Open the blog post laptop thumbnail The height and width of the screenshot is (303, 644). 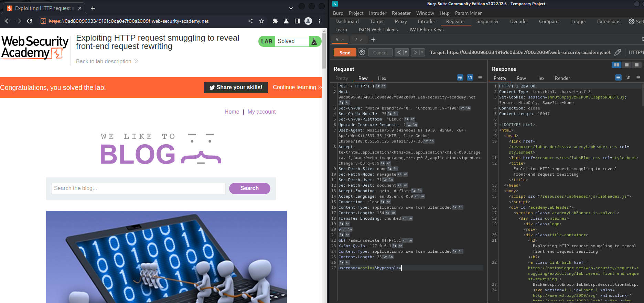coord(167,257)
